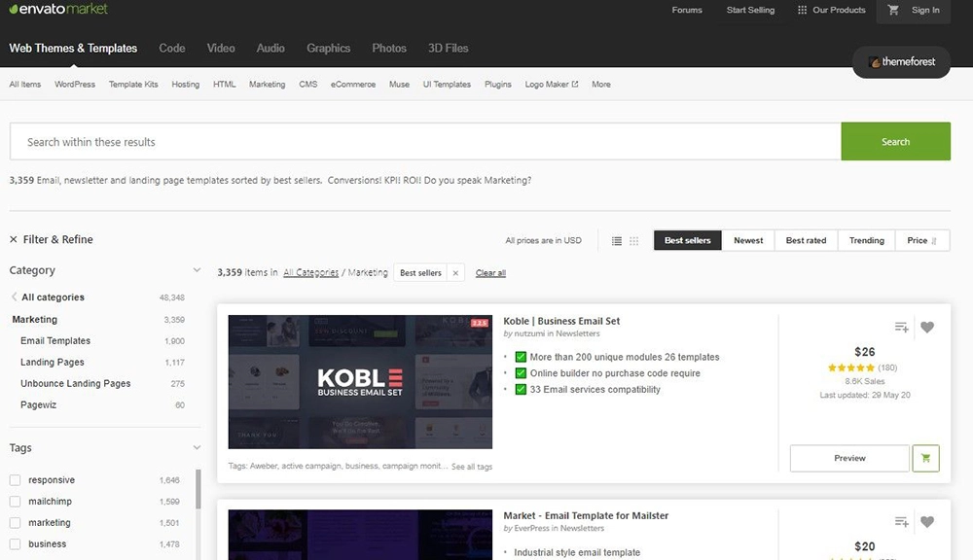
Task: Toggle the mailchimp tag checkbox
Action: (x=15, y=501)
